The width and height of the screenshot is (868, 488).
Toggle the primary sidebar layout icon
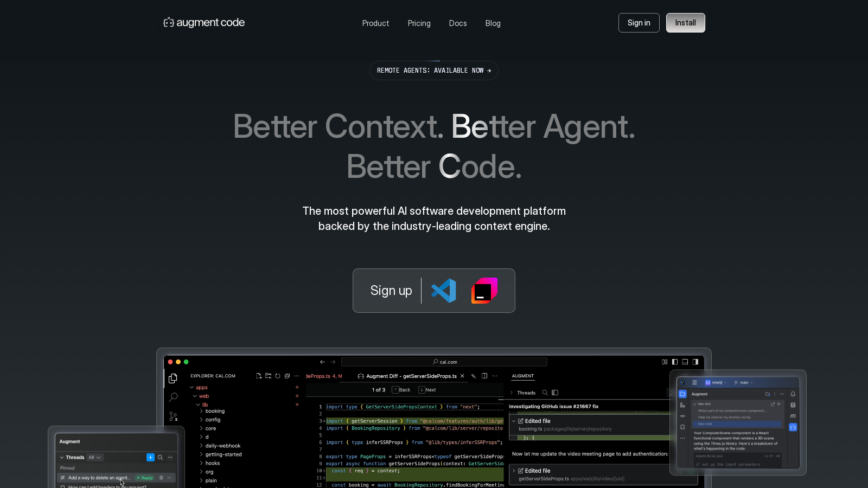675,362
